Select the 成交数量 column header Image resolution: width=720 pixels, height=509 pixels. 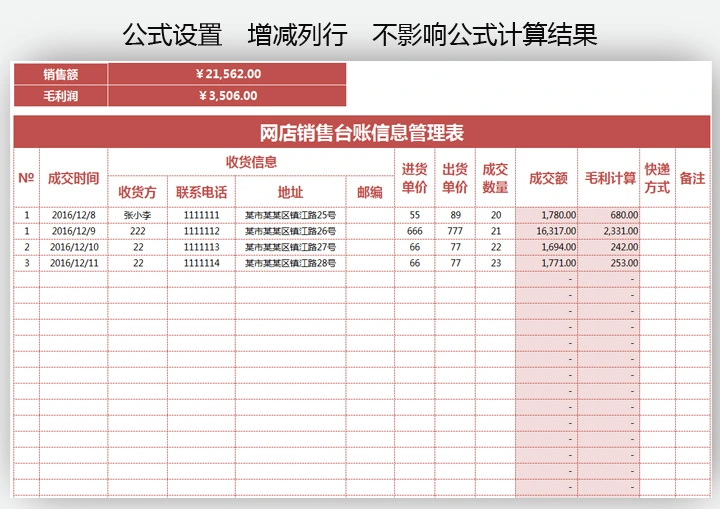495,178
